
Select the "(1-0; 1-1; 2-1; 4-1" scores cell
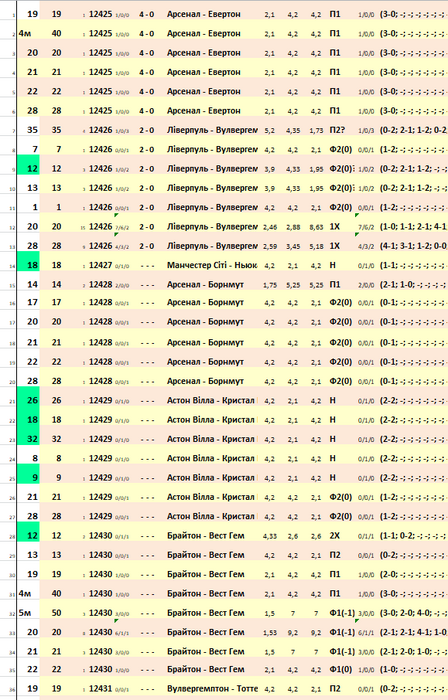413,226
